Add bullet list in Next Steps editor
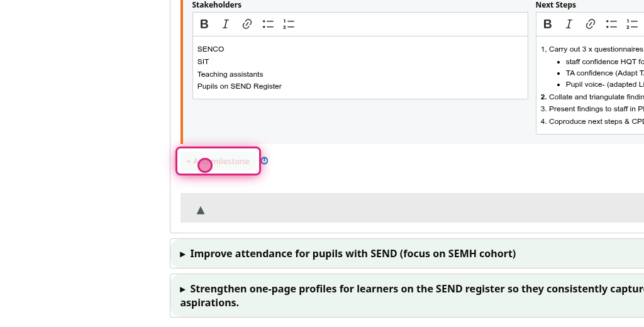Viewport: 644px width, 327px height. [611, 25]
